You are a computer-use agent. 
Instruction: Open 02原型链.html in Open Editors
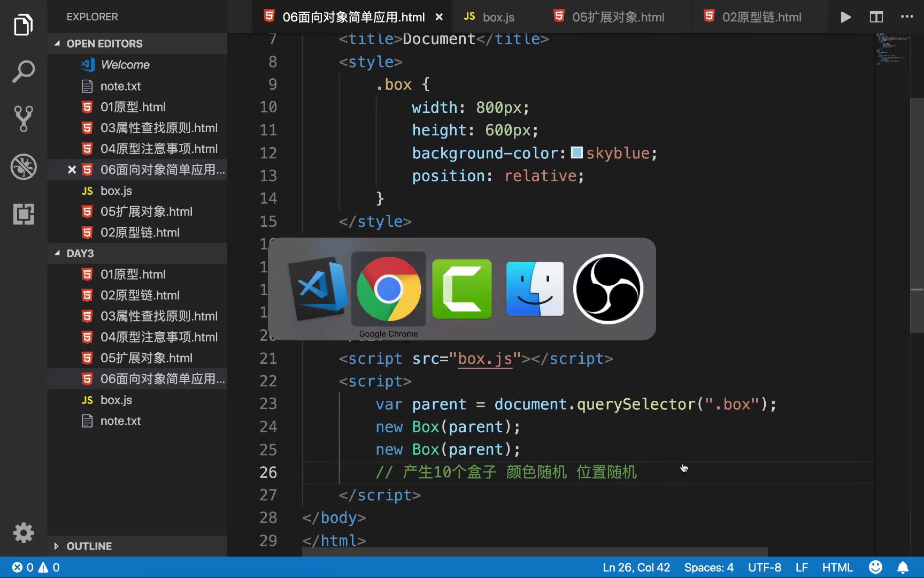pos(137,232)
